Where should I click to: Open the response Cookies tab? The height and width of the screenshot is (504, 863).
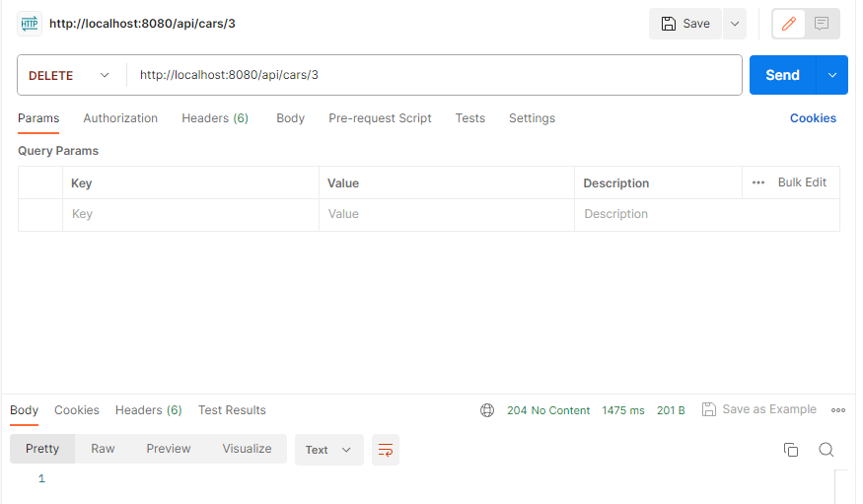(x=77, y=410)
